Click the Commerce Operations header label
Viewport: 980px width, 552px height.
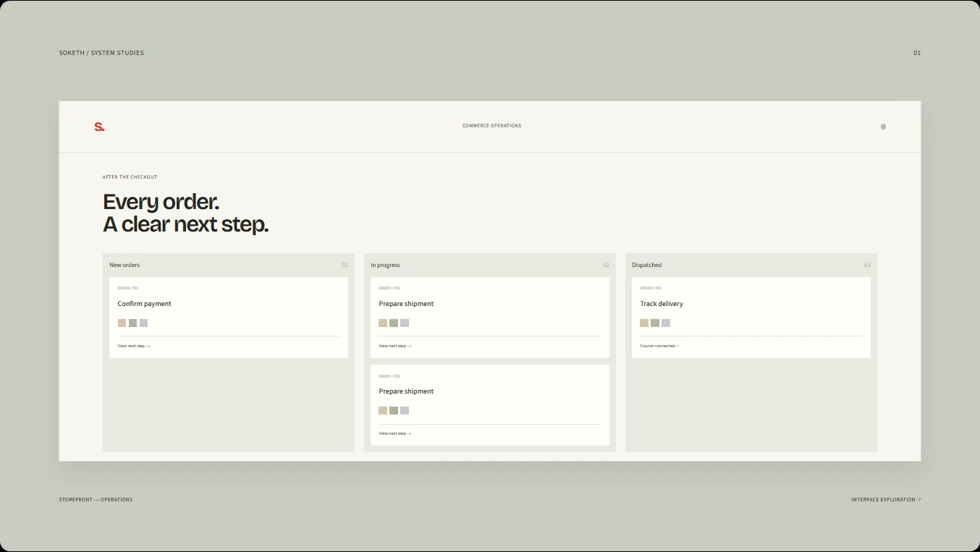point(491,126)
